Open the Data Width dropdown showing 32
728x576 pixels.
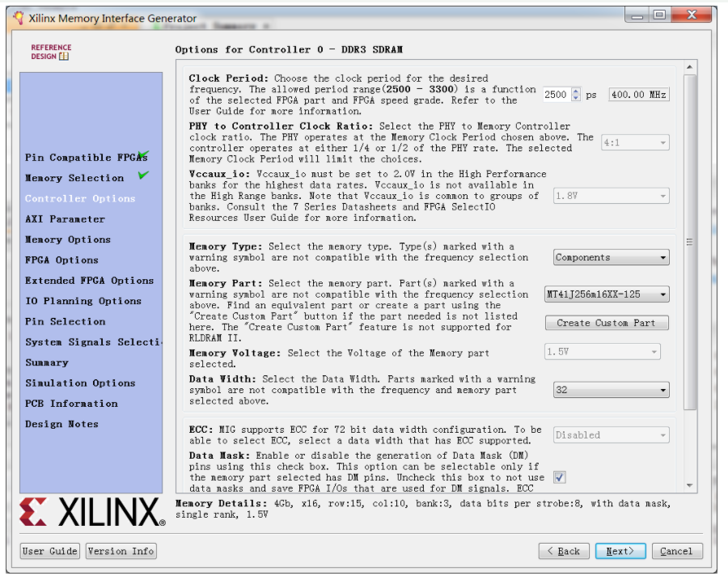coord(612,390)
